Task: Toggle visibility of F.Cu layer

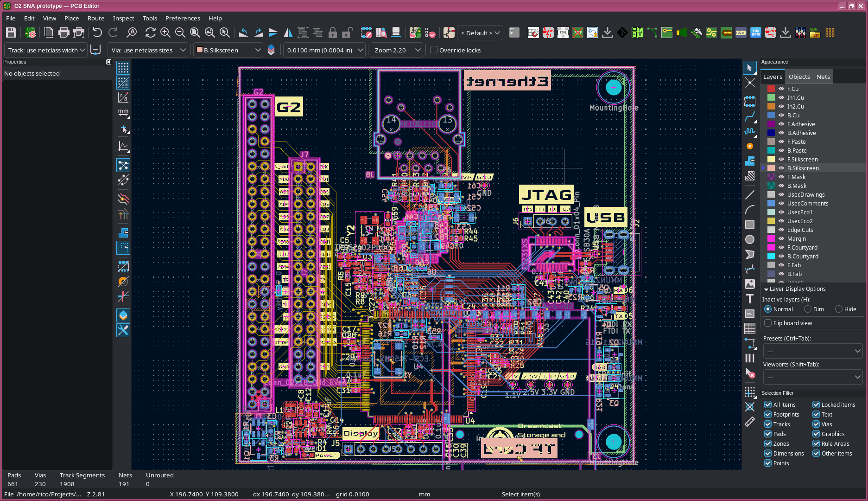Action: pyautogui.click(x=781, y=89)
